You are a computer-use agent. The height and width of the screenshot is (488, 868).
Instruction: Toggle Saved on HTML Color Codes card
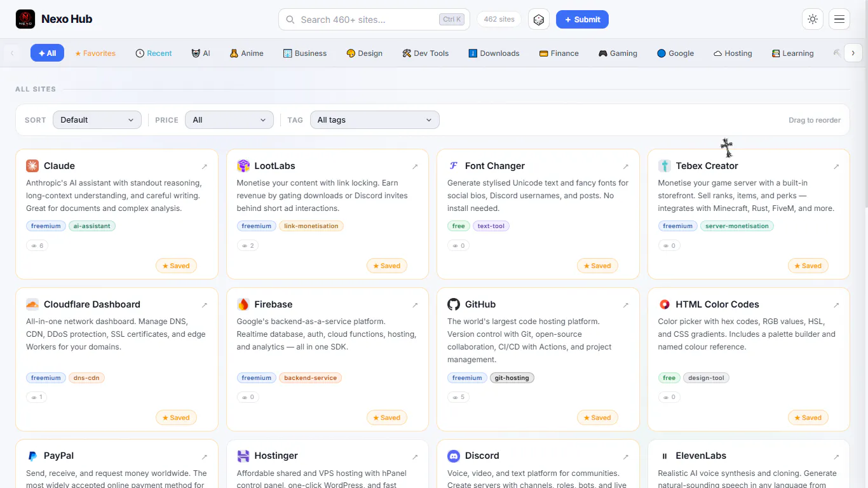pyautogui.click(x=808, y=417)
